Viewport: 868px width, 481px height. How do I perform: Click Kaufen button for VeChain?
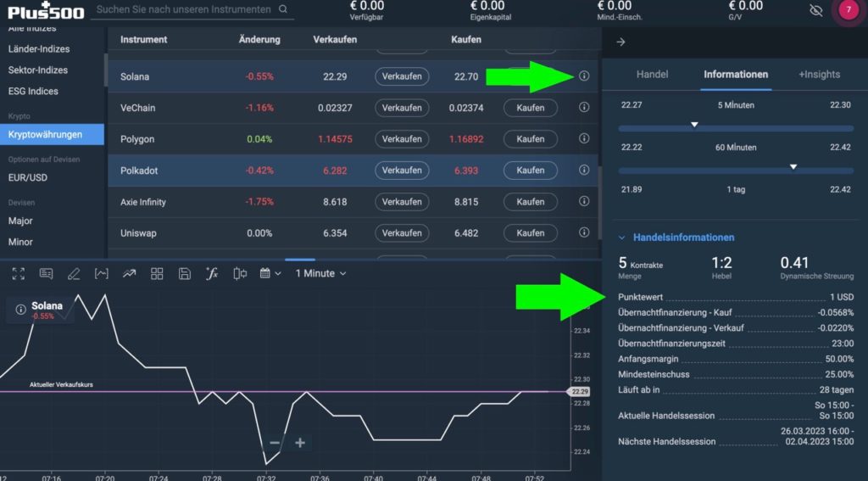point(531,108)
